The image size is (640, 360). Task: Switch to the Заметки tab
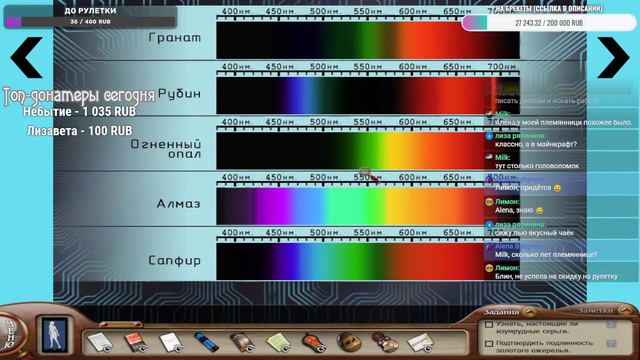(596, 311)
